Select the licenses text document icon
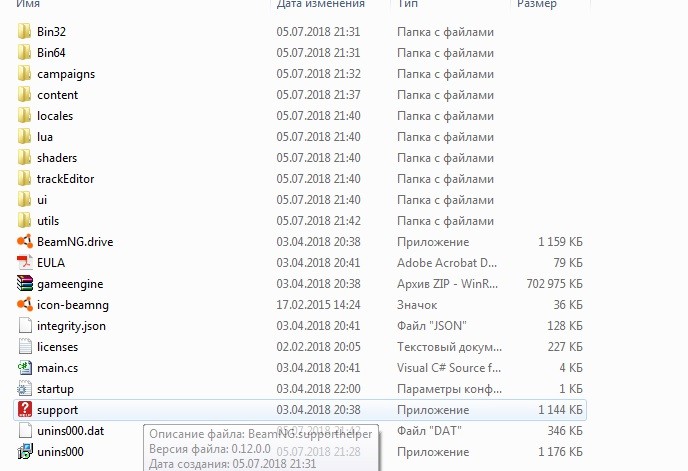 [25, 347]
